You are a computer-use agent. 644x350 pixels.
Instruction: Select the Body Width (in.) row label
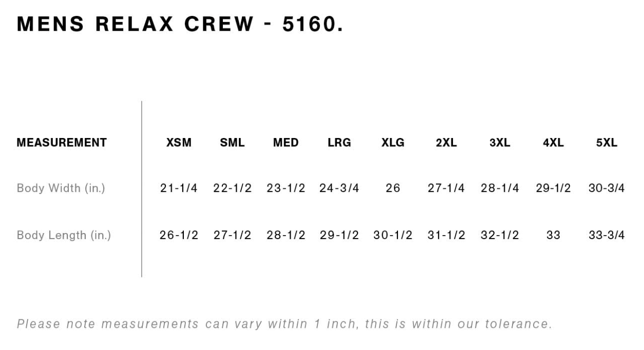pyautogui.click(x=61, y=188)
